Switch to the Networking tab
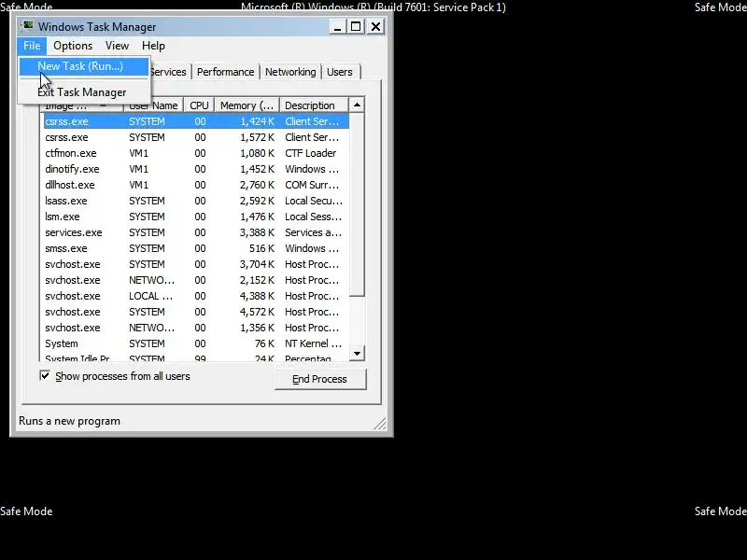The height and width of the screenshot is (560, 747). 290,72
